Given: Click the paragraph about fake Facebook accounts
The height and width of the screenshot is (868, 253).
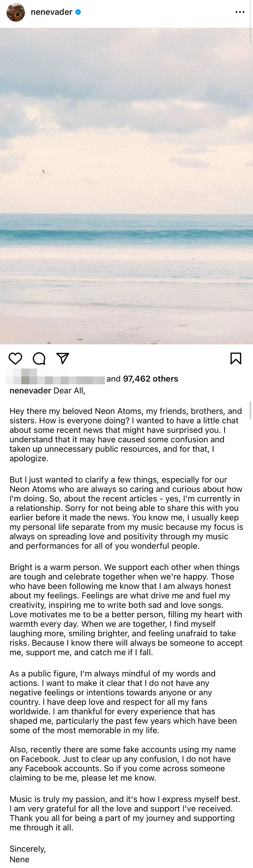Looking at the screenshot, I should tap(123, 768).
